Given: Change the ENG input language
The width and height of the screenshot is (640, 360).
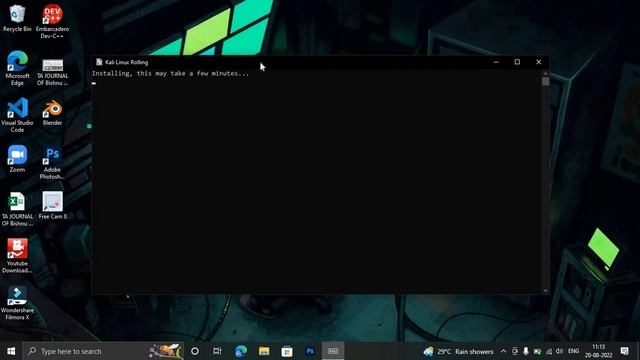Looking at the screenshot, I should click(x=573, y=351).
